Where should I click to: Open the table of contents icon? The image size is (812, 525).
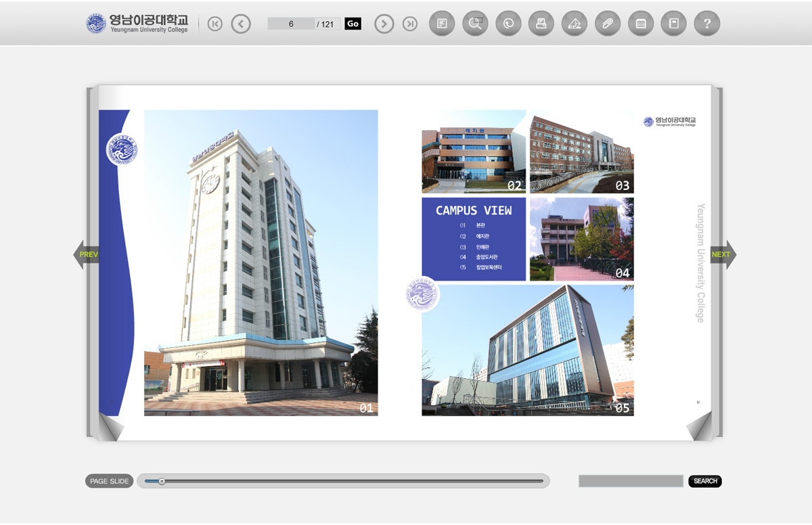[442, 24]
